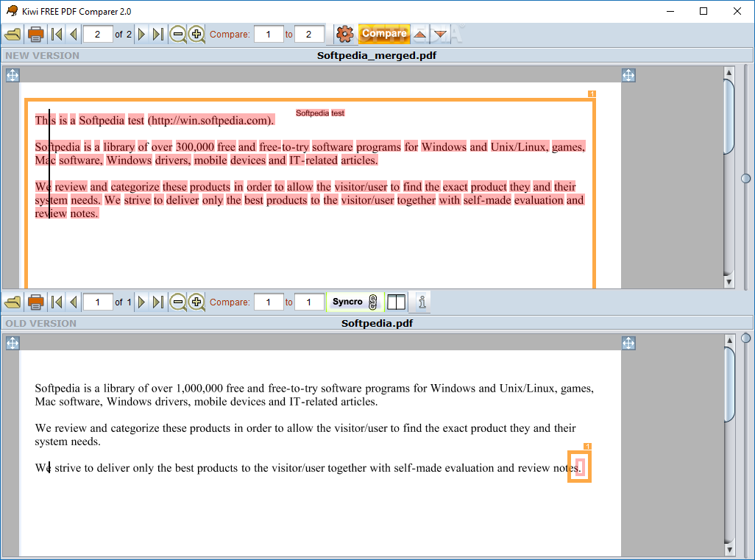Go to first page of old version

(x=57, y=302)
